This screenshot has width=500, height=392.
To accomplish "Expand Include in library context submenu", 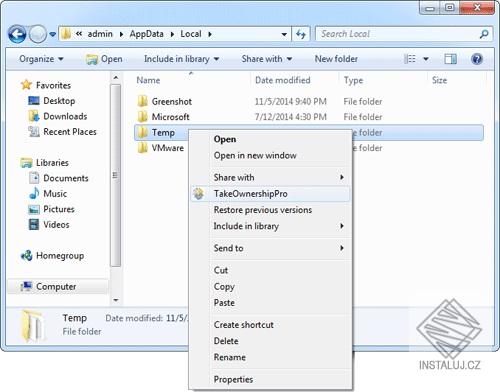I will pyautogui.click(x=271, y=226).
